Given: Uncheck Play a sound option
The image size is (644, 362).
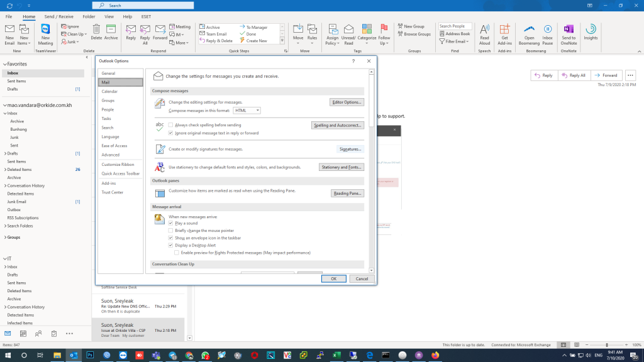Looking at the screenshot, I should point(171,223).
